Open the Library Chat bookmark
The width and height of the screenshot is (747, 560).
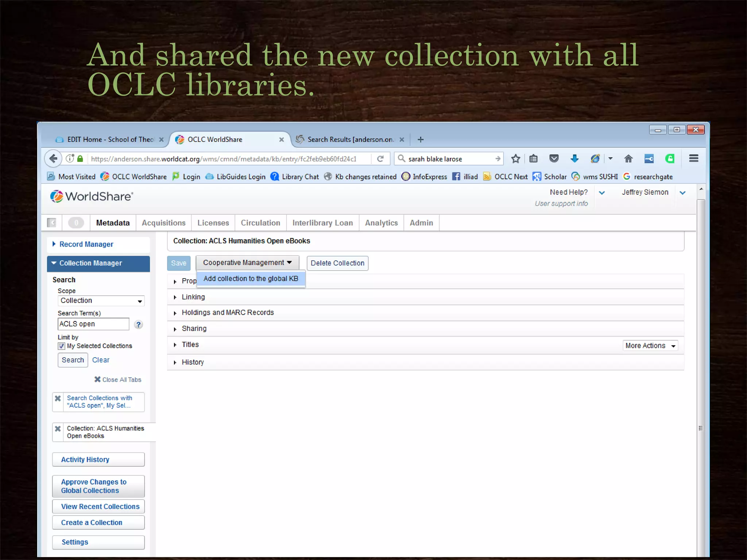coord(295,176)
